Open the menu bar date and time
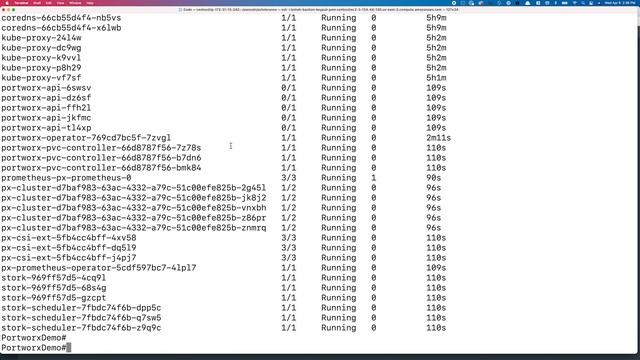 [x=620, y=3]
